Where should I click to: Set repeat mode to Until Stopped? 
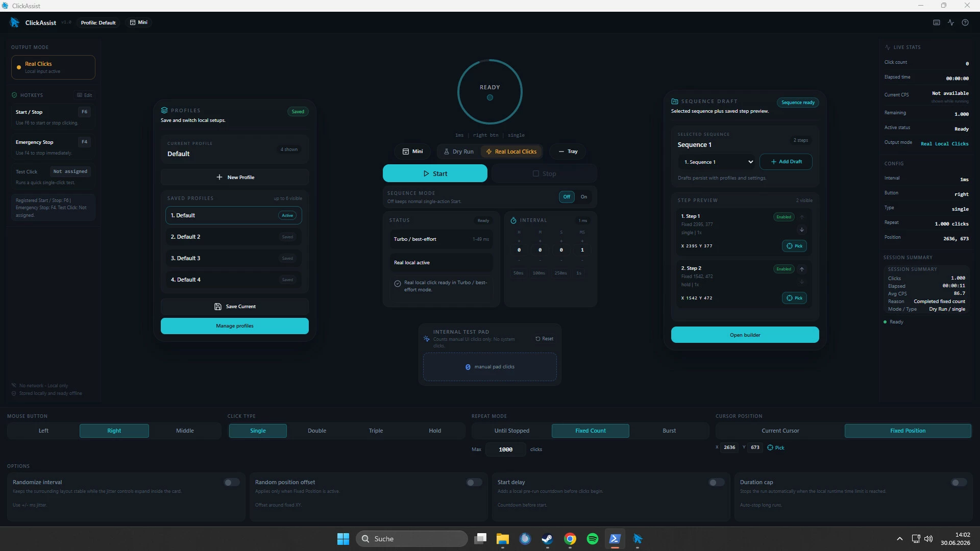(x=512, y=431)
